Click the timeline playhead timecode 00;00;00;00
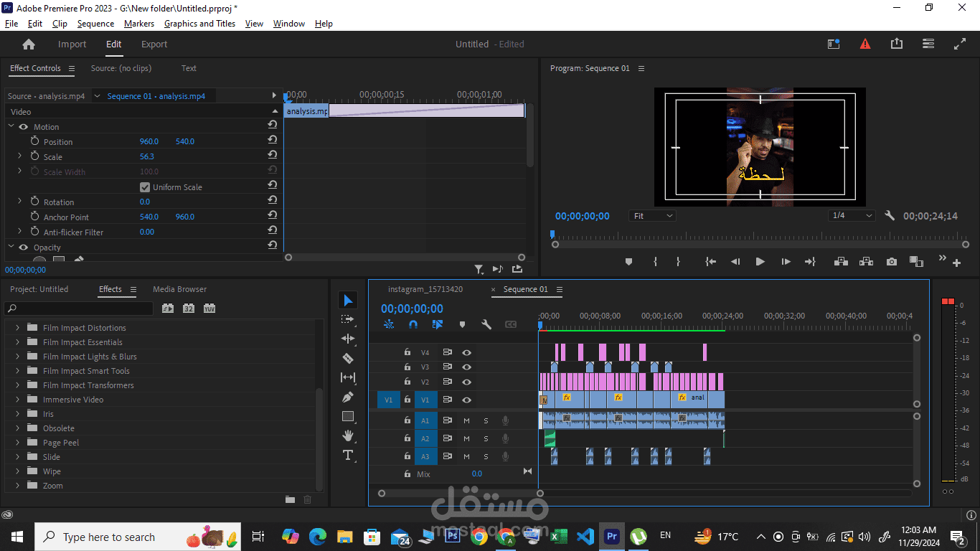This screenshot has width=980, height=551. (x=412, y=309)
